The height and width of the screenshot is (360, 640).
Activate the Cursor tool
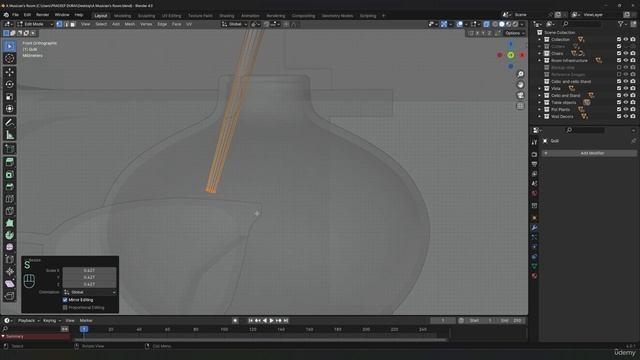9,58
